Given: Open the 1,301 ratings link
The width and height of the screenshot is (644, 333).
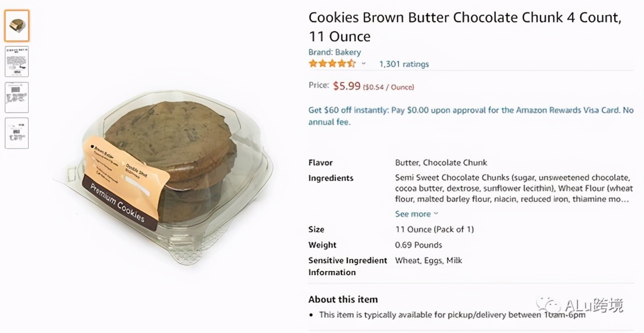Looking at the screenshot, I should click(x=404, y=64).
